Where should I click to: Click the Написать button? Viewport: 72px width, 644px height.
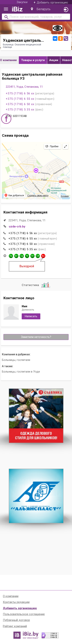(31, 316)
